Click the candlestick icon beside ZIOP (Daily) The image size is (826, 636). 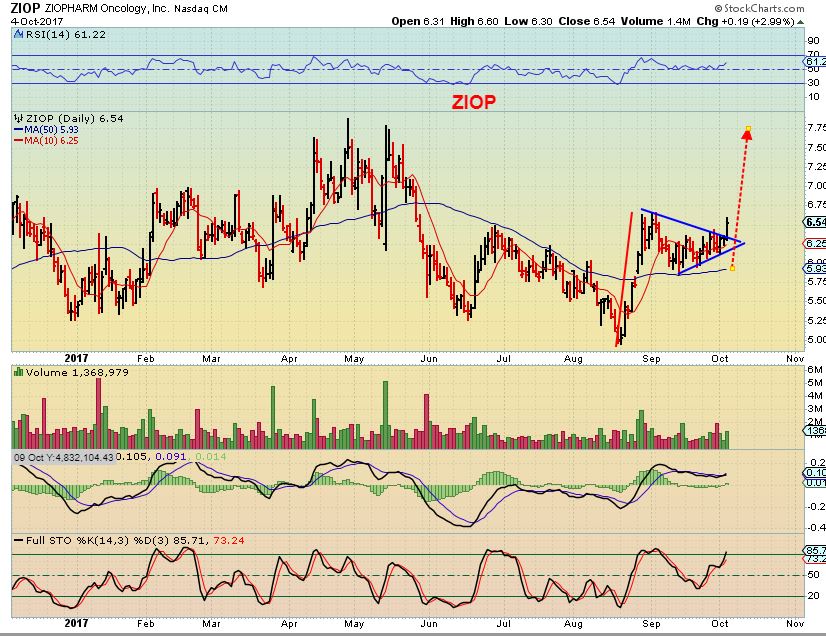pos(18,119)
